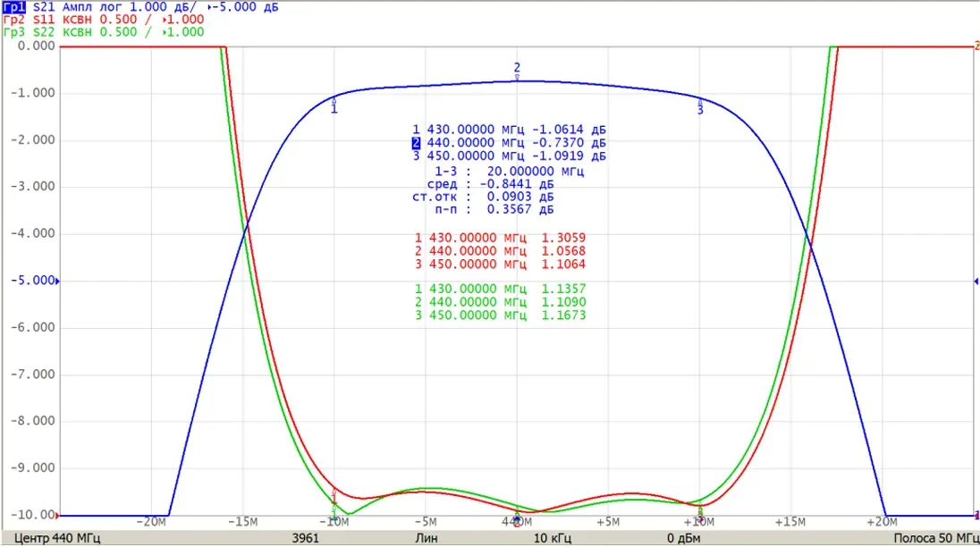Viewport: 980px width, 547px height.
Task: Click the '10 кГц' IF bandwidth entry
Action: coord(552,538)
